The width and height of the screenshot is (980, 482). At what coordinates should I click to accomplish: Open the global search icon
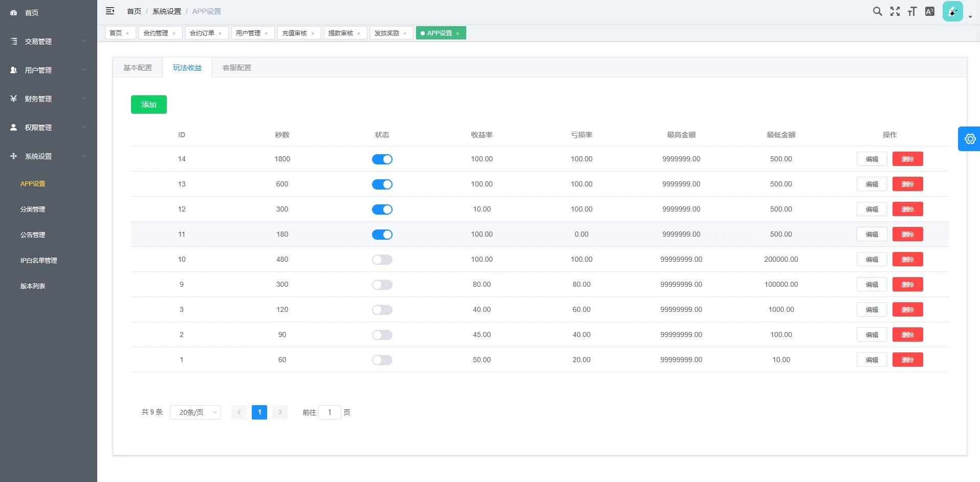coord(878,11)
